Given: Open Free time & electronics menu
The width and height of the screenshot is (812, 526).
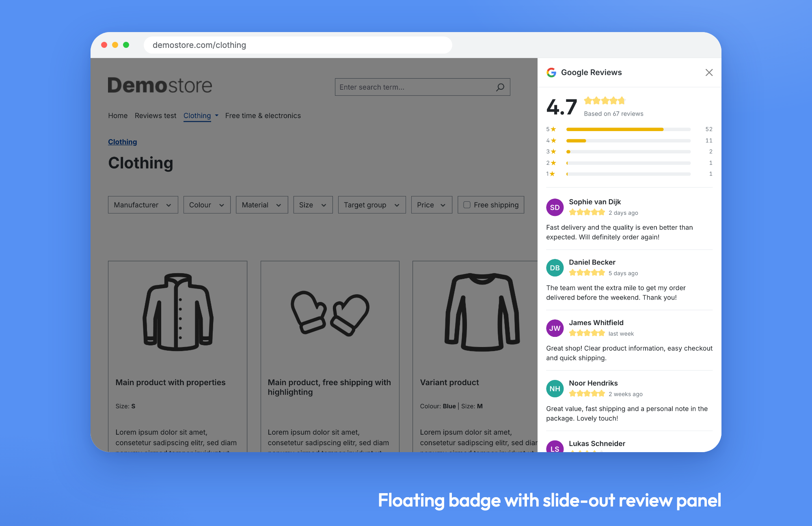Looking at the screenshot, I should click(263, 116).
